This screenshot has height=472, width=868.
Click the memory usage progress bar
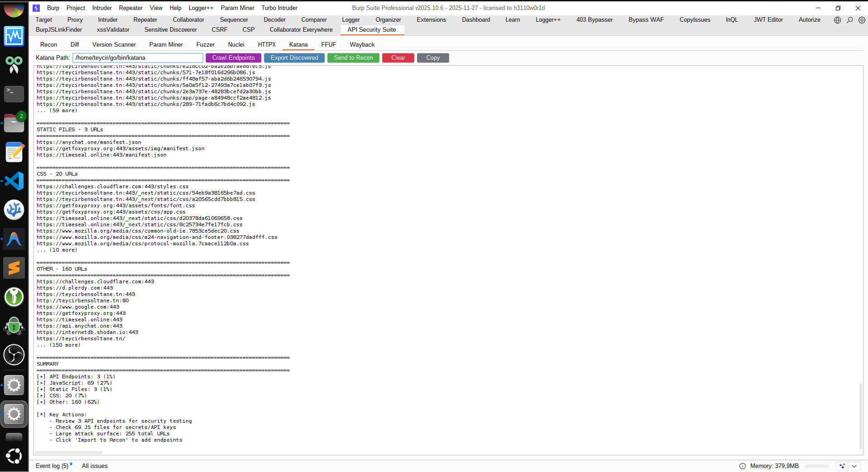817,466
